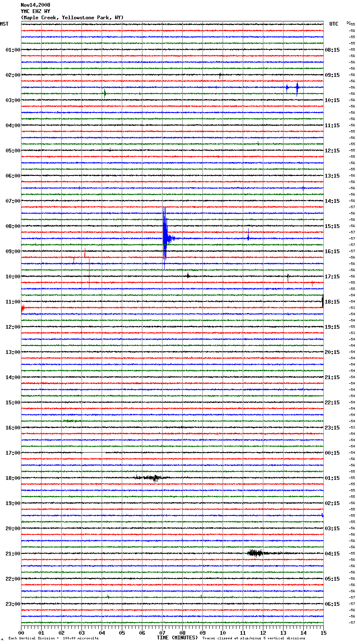Click the black spike ending the 11:00 trace
Screen dimensions: 357x644
tap(323, 301)
